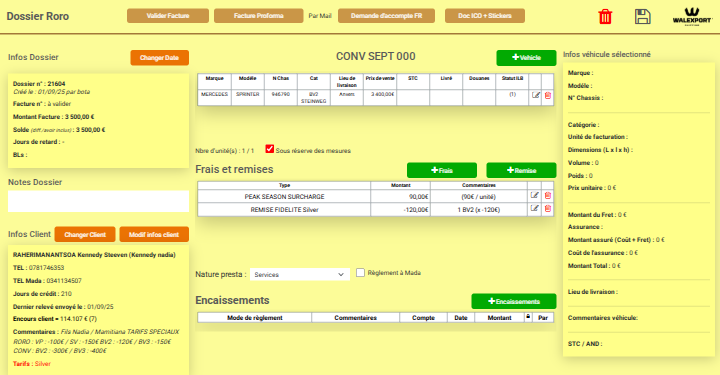Click Modif infos client button
This screenshot has width=720, height=375.
154,235
